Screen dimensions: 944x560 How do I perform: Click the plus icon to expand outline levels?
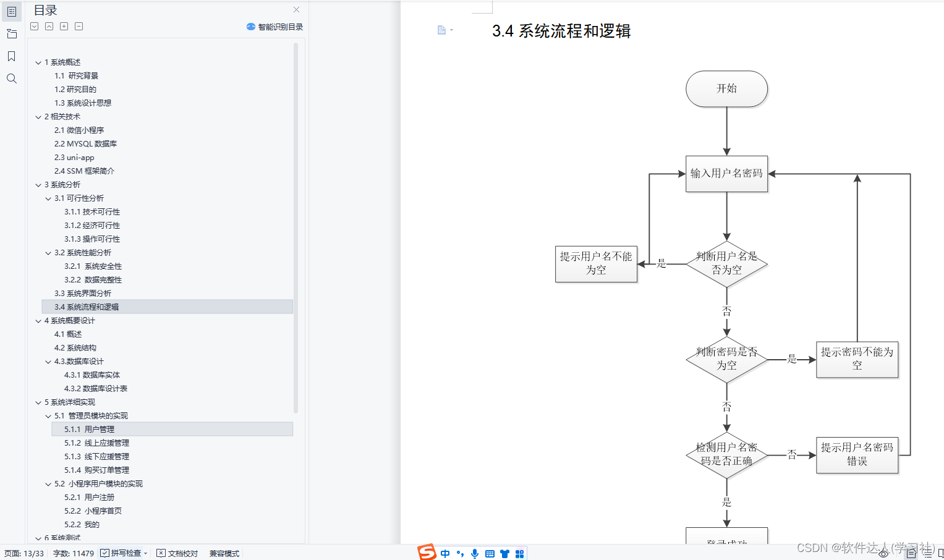coord(64,26)
